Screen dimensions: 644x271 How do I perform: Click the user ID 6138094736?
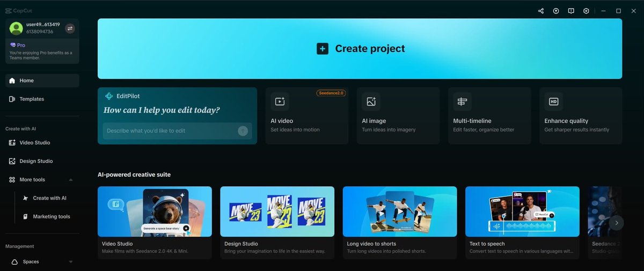tap(40, 32)
